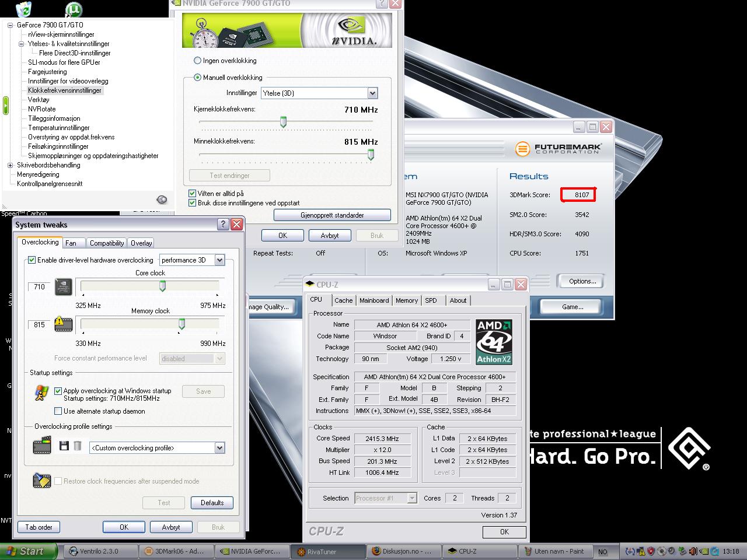Viewport: 747px width, 560px height.
Task: Select the Ingen overklokking radio button
Action: [197, 61]
